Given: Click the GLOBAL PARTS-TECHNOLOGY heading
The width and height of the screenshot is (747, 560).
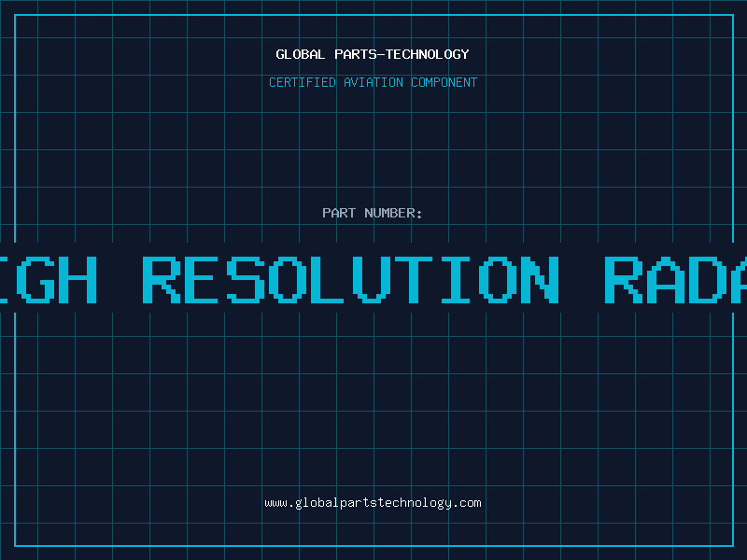Looking at the screenshot, I should pos(373,54).
